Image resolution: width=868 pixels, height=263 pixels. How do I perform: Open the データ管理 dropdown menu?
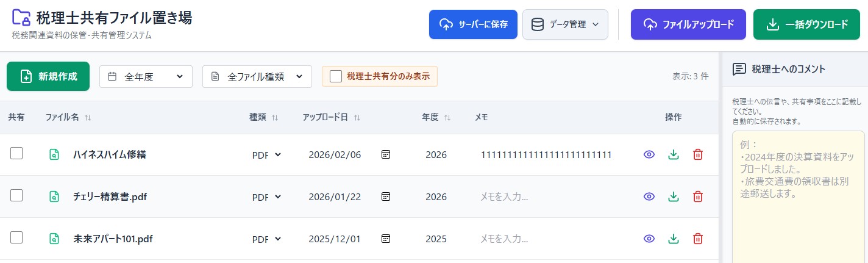[565, 24]
